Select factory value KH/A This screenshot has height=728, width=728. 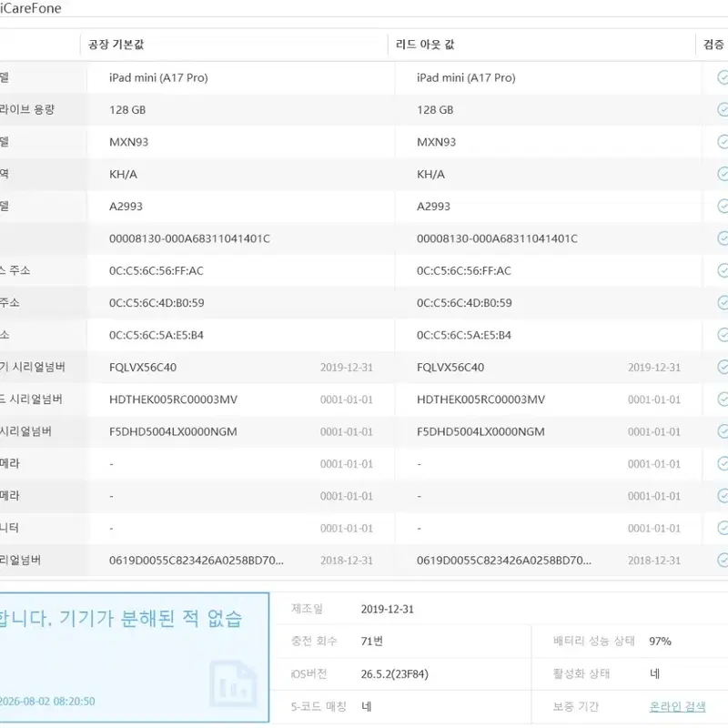tap(123, 174)
